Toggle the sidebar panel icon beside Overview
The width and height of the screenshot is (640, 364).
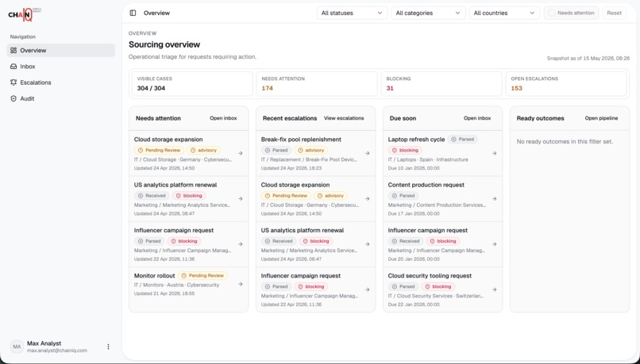pyautogui.click(x=133, y=13)
